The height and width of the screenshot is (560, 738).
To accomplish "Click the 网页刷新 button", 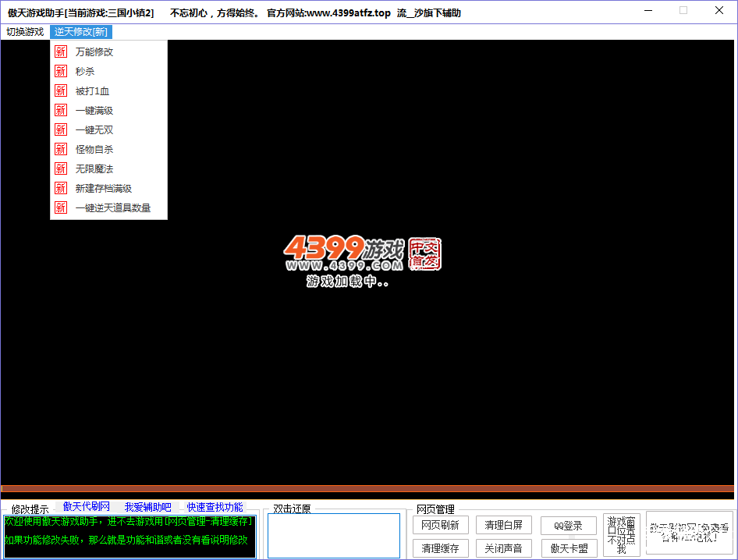I will (441, 525).
